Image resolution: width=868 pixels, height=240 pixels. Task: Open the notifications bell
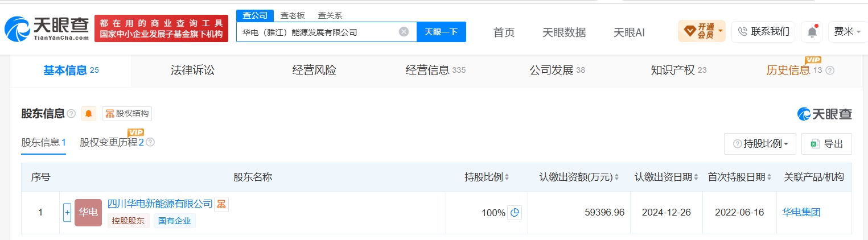click(812, 32)
